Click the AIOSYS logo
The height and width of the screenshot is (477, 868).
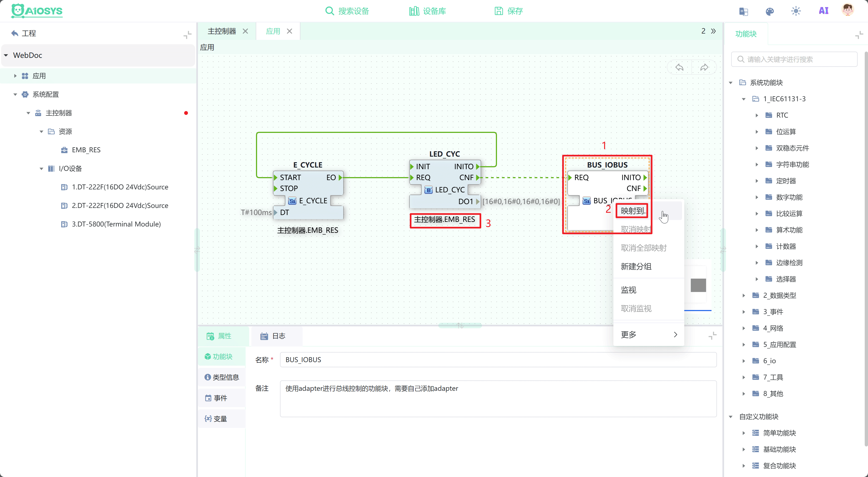click(x=37, y=11)
